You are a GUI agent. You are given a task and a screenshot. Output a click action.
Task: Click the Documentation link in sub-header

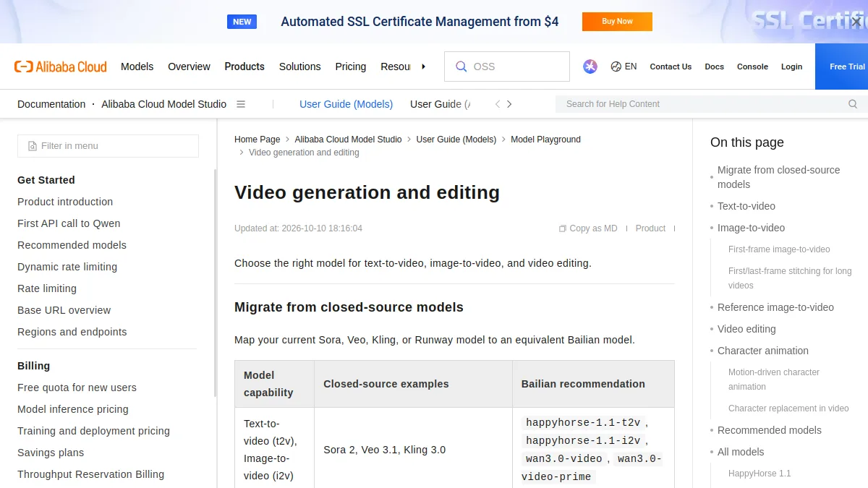click(x=51, y=104)
